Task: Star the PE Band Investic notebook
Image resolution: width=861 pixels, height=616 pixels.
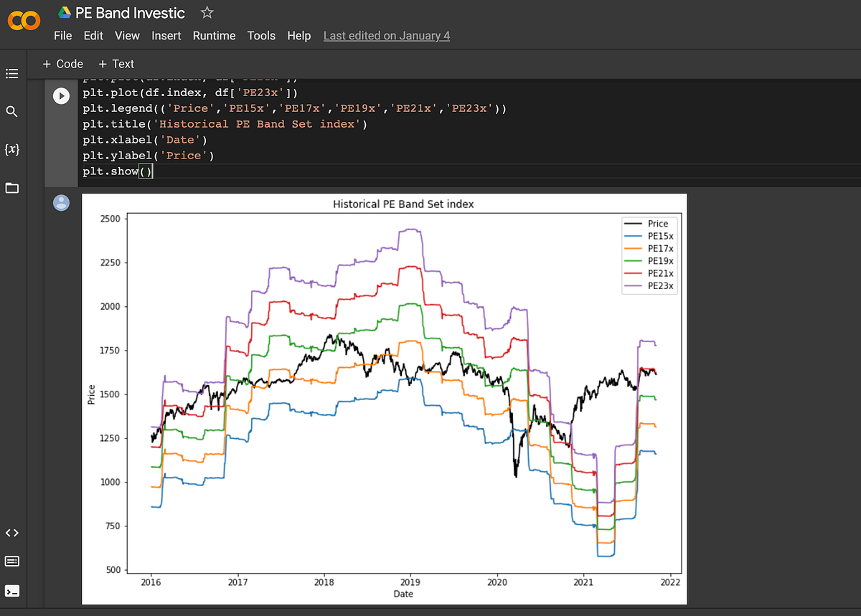Action: point(206,11)
